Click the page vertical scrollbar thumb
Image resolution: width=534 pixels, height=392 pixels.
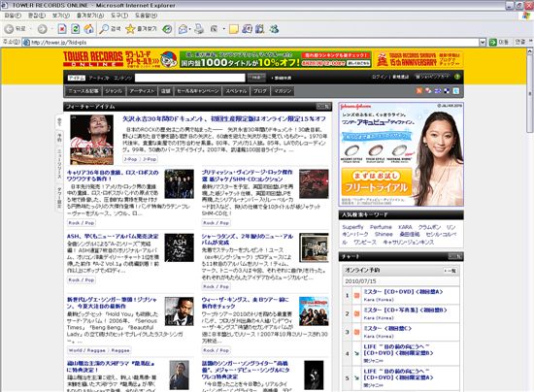pos(530,93)
